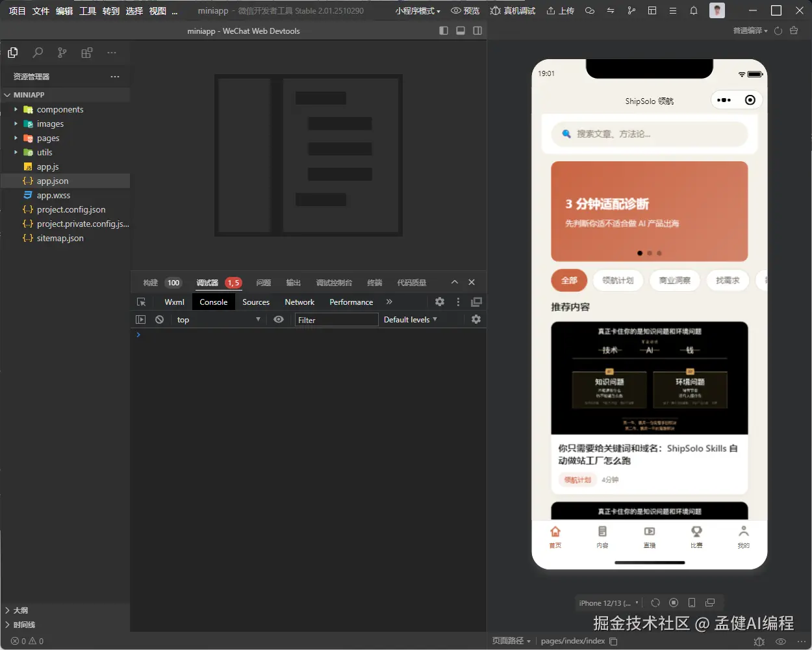Show more DevTools tabs chevron

coord(389,302)
